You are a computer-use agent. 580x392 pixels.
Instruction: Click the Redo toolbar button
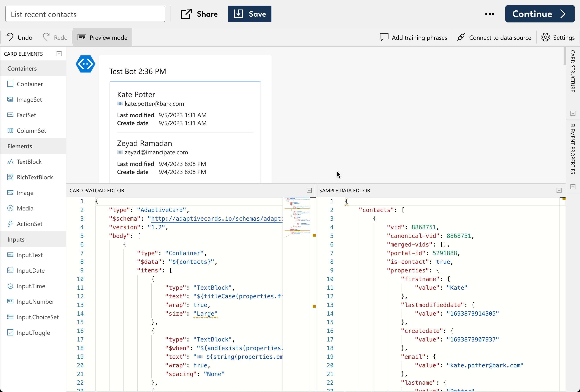pyautogui.click(x=55, y=37)
